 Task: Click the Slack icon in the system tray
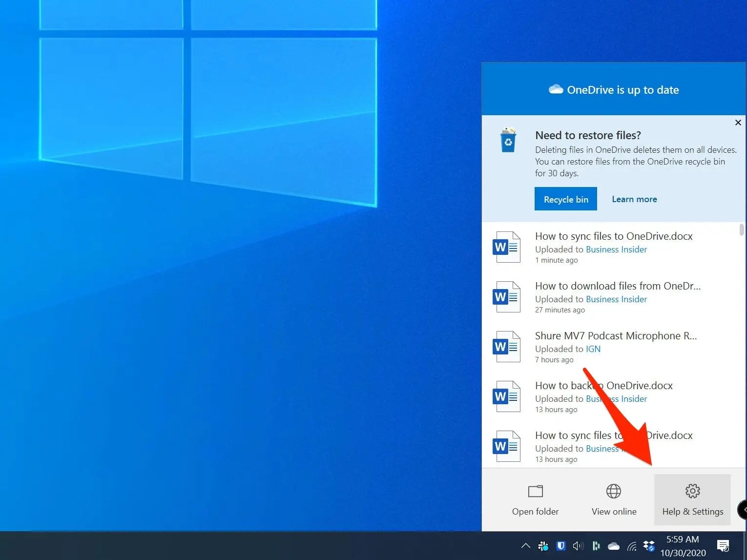click(543, 546)
